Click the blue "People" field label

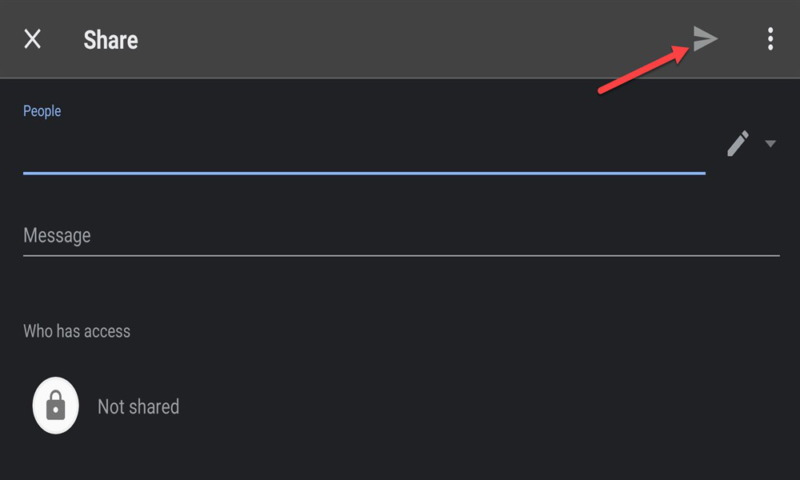42,111
